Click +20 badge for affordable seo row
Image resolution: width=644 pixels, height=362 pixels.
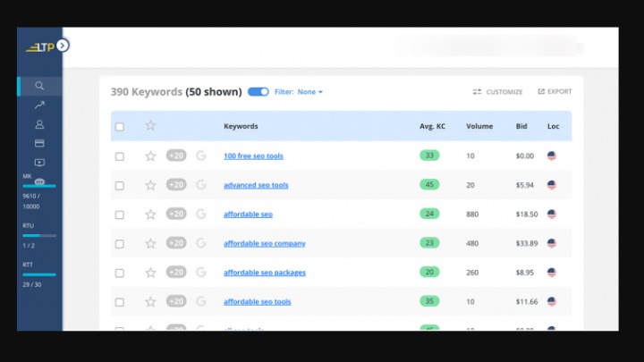[176, 214]
